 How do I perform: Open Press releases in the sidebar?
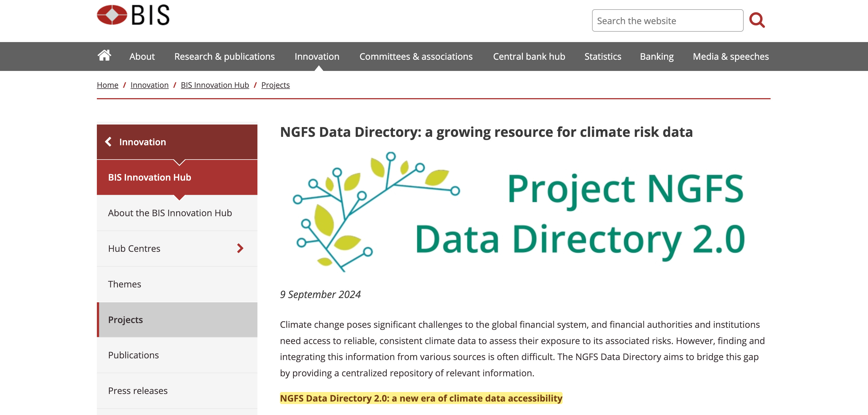[138, 391]
